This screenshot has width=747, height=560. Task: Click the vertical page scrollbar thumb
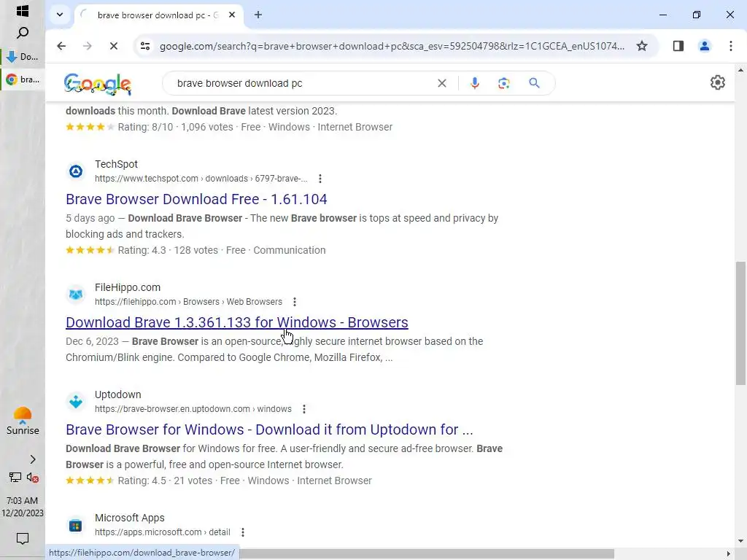click(740, 323)
